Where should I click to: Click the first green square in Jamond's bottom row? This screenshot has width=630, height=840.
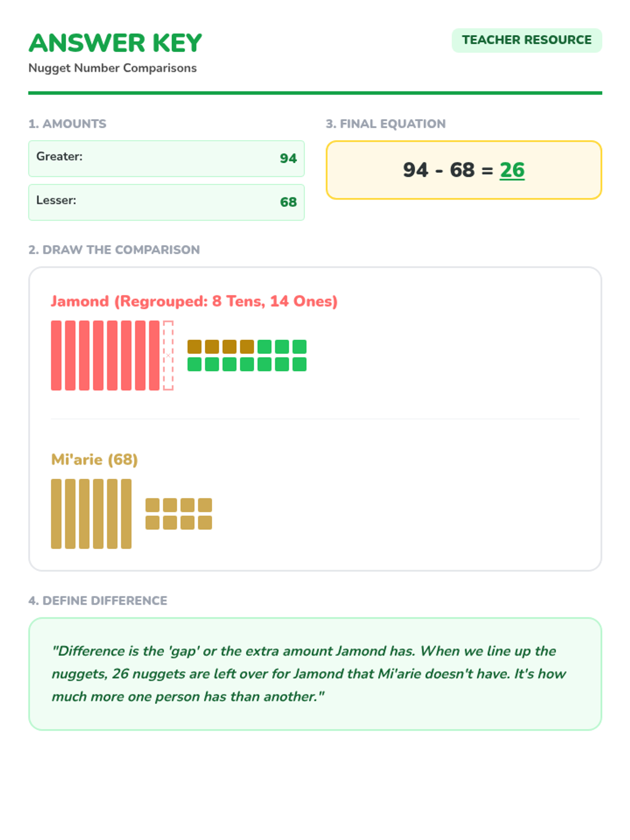[194, 364]
